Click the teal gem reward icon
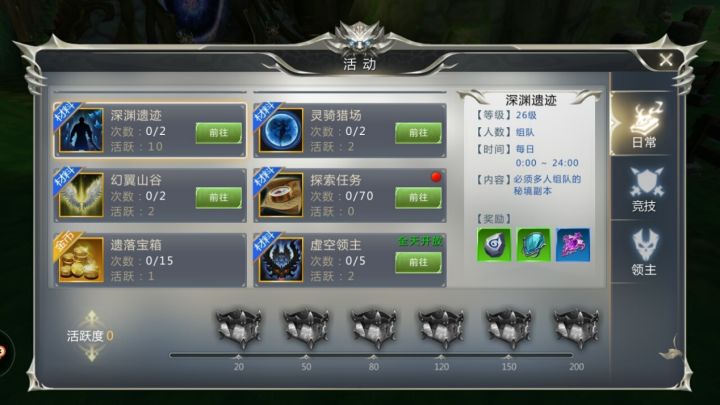720x405 pixels. [534, 245]
